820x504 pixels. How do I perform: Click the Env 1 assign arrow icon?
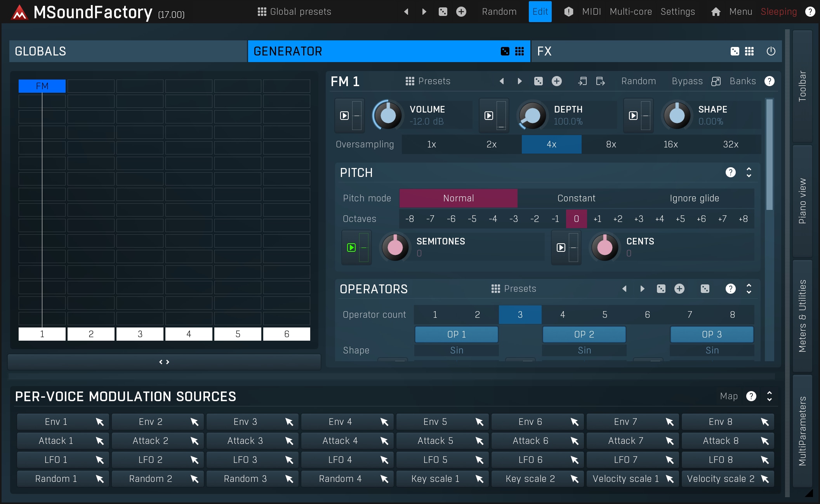click(100, 422)
